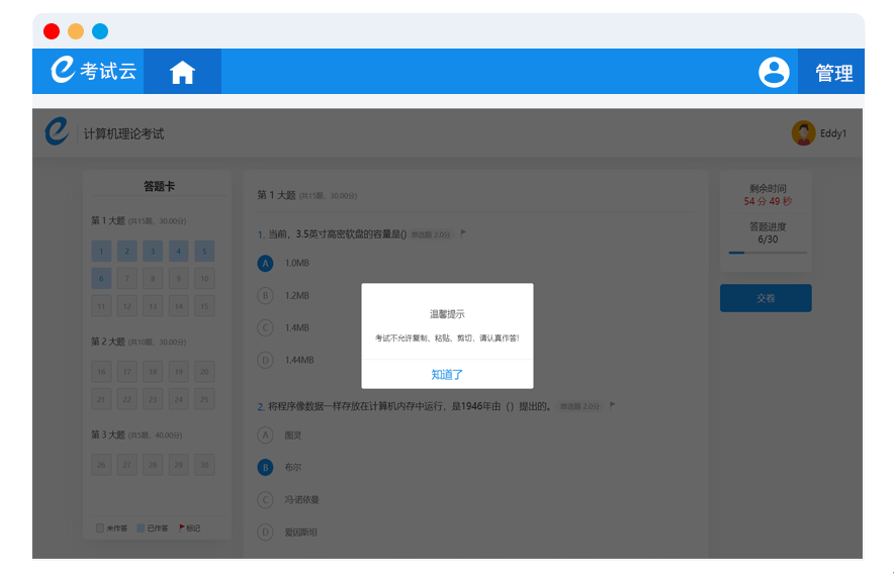This screenshot has width=894, height=585.
Task: Open the 管理 menu
Action: coord(833,73)
